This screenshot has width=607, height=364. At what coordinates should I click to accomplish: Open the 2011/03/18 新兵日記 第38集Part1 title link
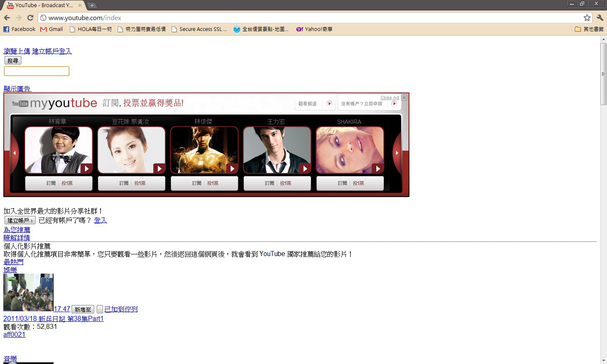54,319
